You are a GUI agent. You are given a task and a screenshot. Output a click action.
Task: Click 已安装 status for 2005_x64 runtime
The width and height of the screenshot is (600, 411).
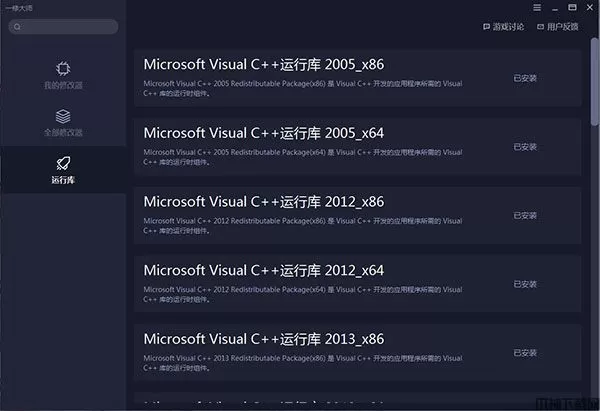tap(525, 147)
